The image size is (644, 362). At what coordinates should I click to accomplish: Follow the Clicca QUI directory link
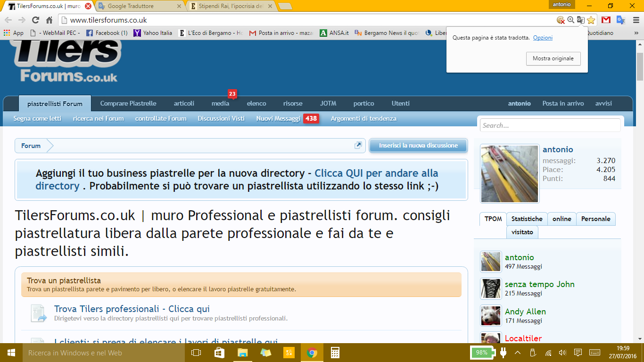237,179
